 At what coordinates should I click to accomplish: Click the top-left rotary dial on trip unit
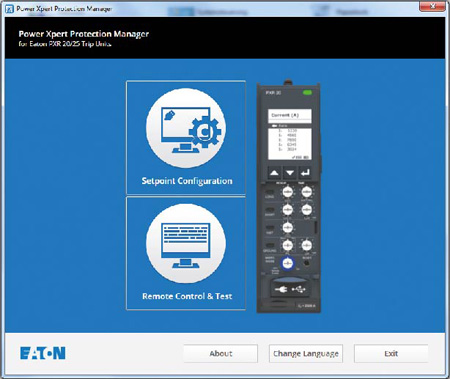pos(287,192)
